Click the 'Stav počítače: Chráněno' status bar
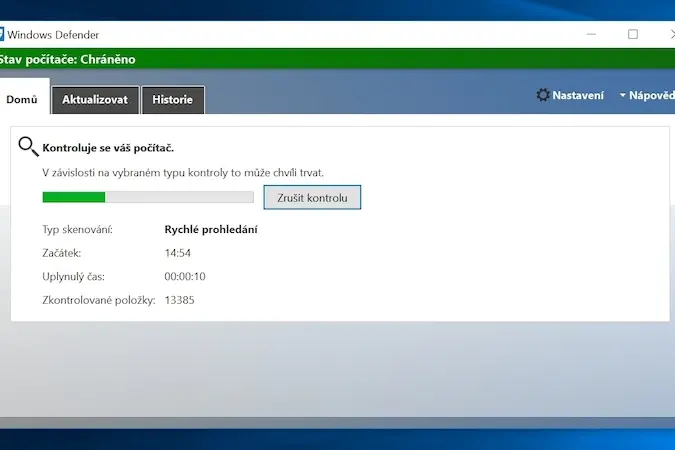 (338, 59)
